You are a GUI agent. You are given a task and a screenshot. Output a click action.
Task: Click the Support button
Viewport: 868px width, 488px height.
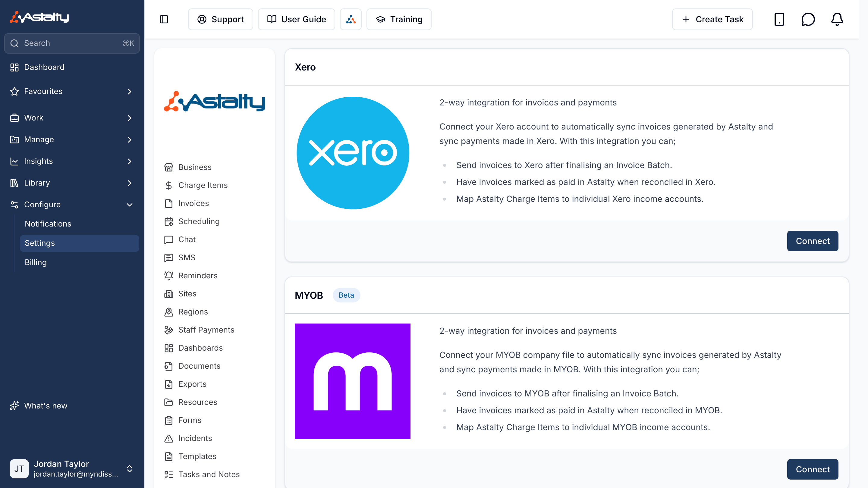[x=220, y=19]
